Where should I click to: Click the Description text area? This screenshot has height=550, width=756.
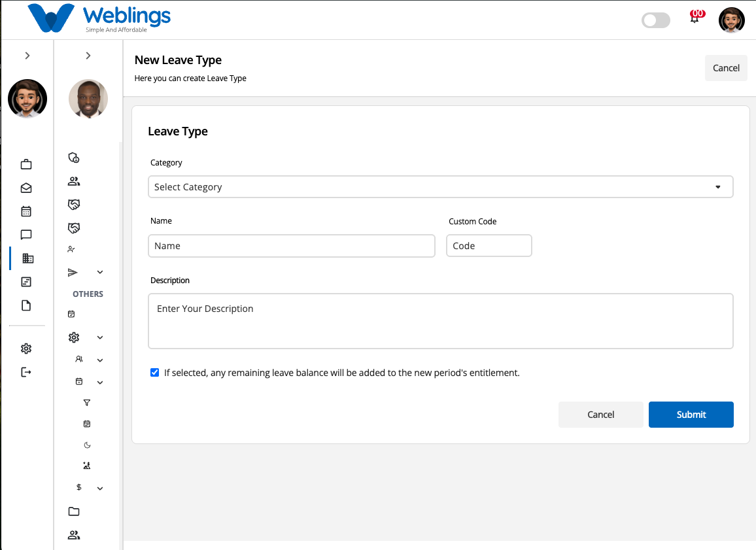441,321
